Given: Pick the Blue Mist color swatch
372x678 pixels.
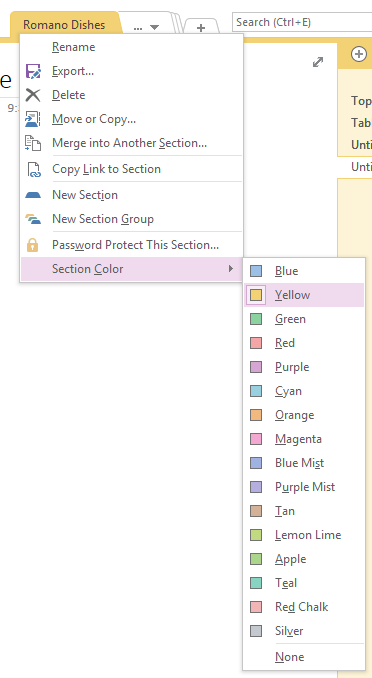Looking at the screenshot, I should [x=256, y=463].
